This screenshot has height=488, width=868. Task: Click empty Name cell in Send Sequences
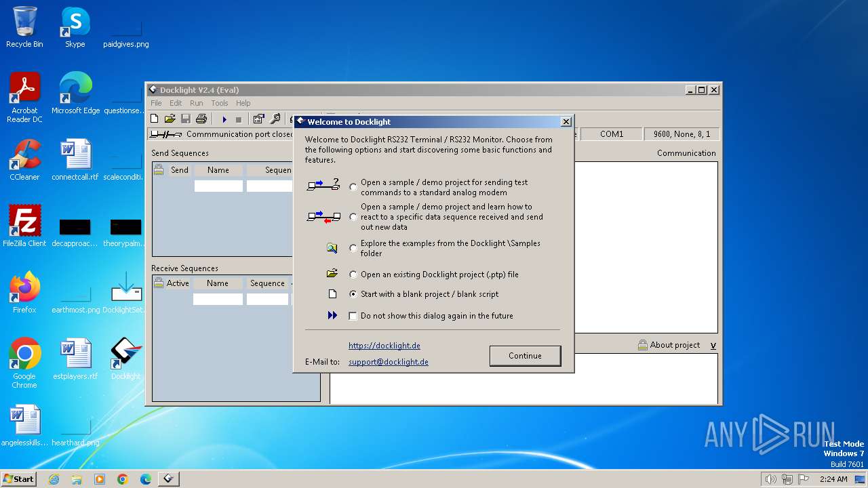tap(218, 186)
